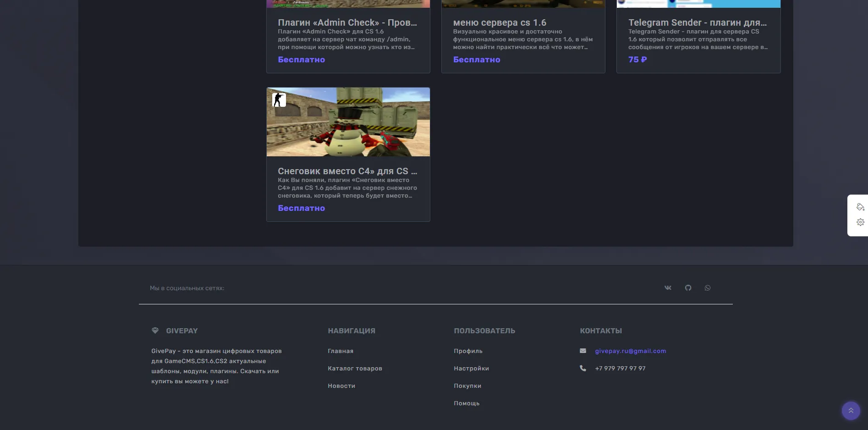Viewport: 868px width, 430px height.
Task: Click the gear settings icon on side panel
Action: point(860,222)
